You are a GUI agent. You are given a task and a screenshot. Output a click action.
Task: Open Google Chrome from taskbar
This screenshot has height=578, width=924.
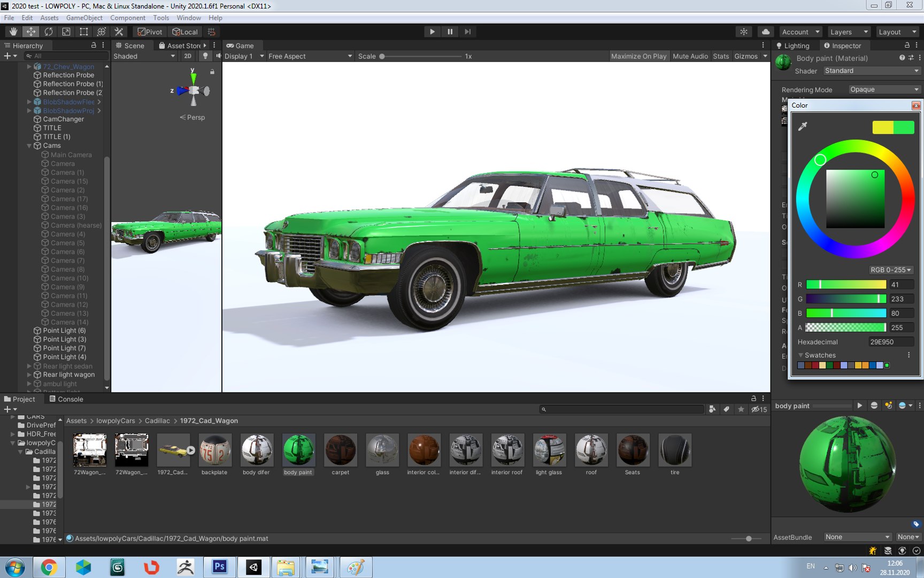click(49, 567)
